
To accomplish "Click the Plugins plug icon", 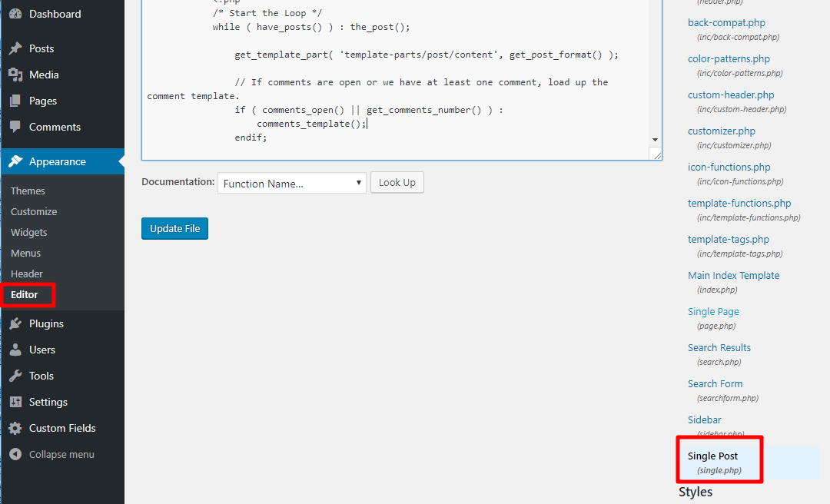I will tap(15, 323).
